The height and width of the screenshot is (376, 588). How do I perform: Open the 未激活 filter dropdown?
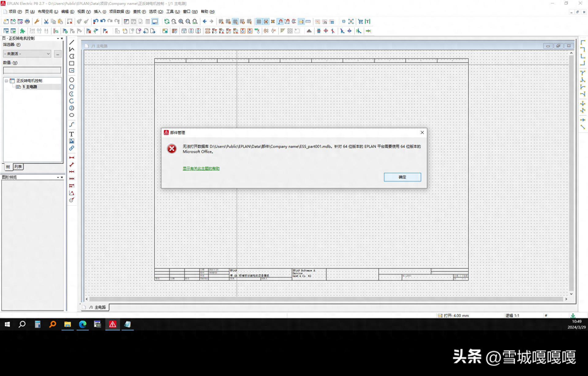[x=27, y=54]
